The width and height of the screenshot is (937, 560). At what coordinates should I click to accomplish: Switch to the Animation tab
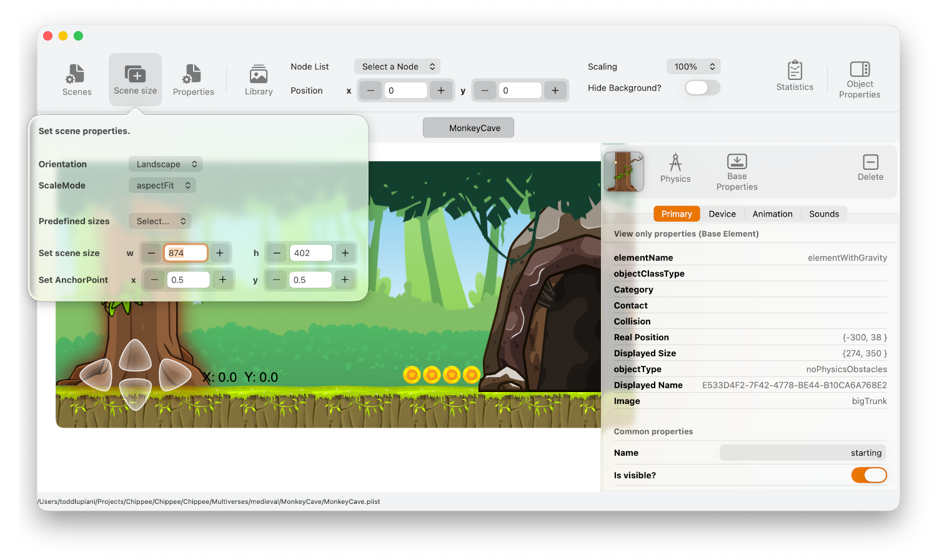pyautogui.click(x=772, y=214)
